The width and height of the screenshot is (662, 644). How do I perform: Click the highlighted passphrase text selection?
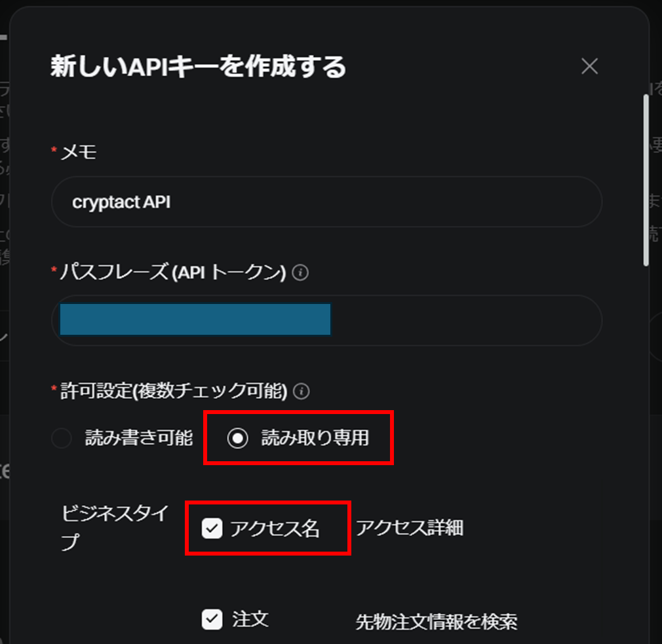(x=195, y=320)
